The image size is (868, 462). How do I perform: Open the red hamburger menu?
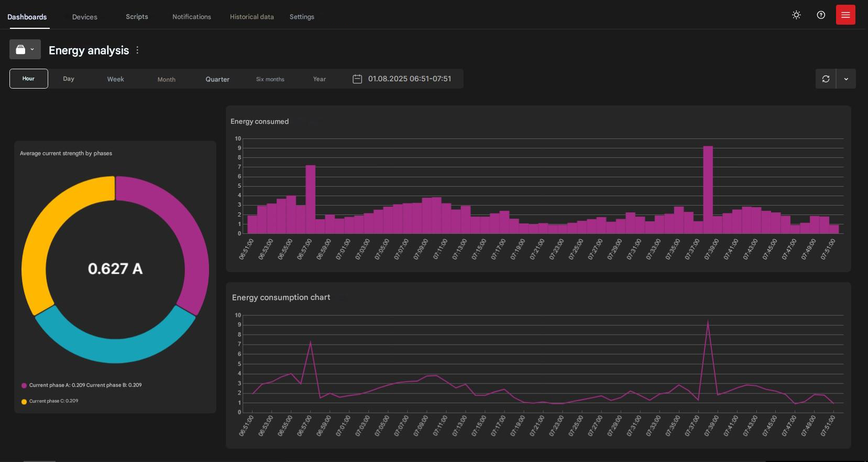coord(845,15)
